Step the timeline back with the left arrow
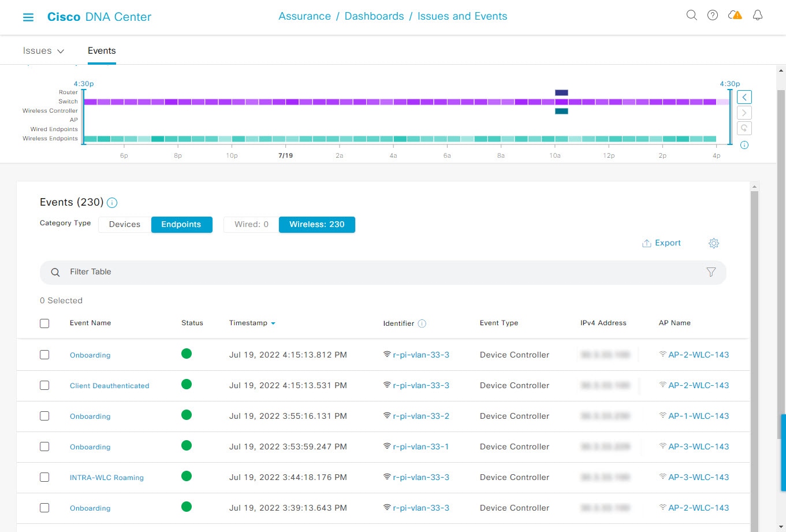Viewport: 786px width, 532px height. (744, 96)
